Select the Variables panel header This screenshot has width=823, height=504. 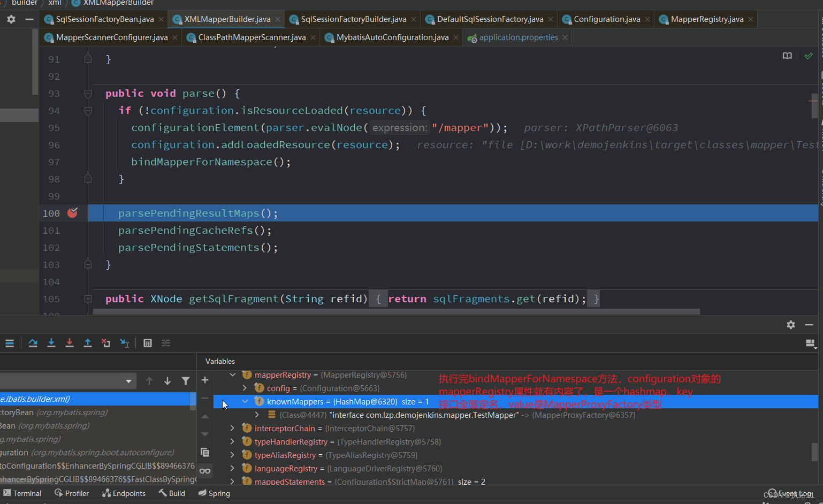pos(220,361)
